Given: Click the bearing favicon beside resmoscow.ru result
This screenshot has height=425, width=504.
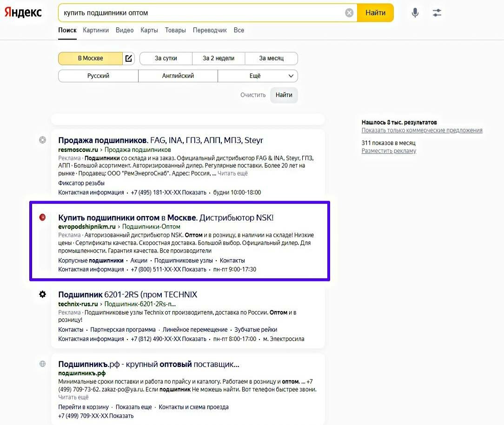Looking at the screenshot, I should pyautogui.click(x=42, y=140).
